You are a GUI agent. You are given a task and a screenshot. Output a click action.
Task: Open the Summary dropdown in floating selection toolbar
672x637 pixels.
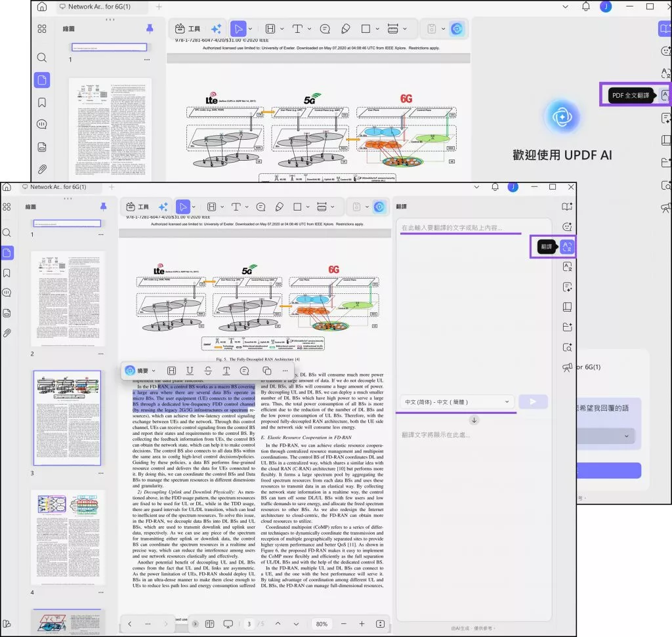[140, 371]
